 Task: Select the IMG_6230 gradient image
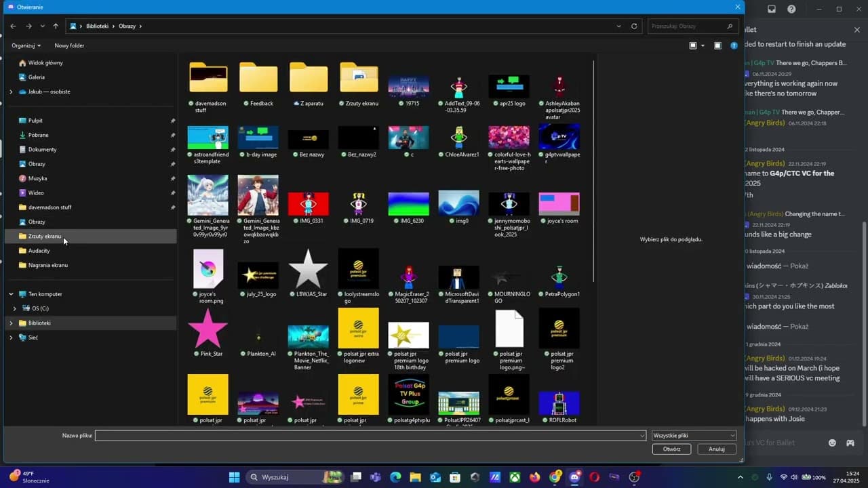point(408,207)
